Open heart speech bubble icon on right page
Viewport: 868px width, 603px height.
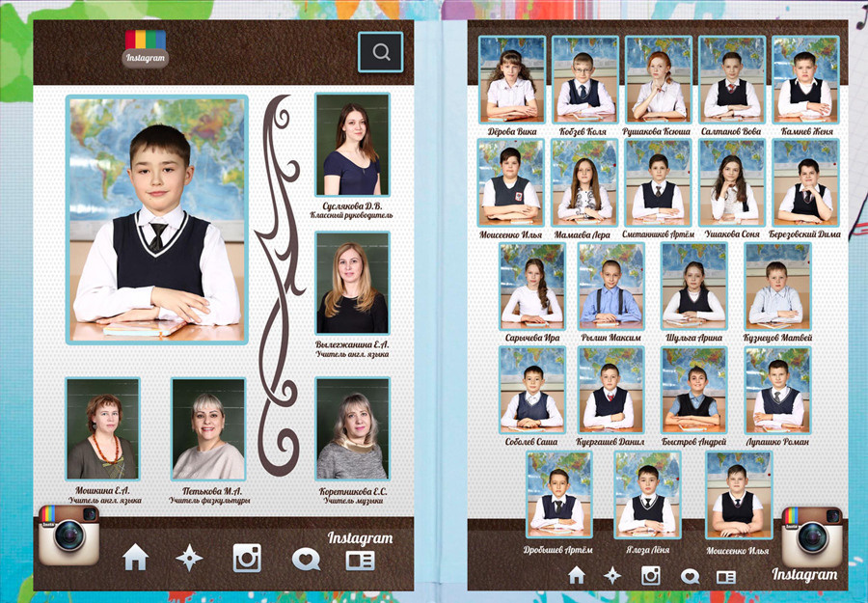point(690,576)
